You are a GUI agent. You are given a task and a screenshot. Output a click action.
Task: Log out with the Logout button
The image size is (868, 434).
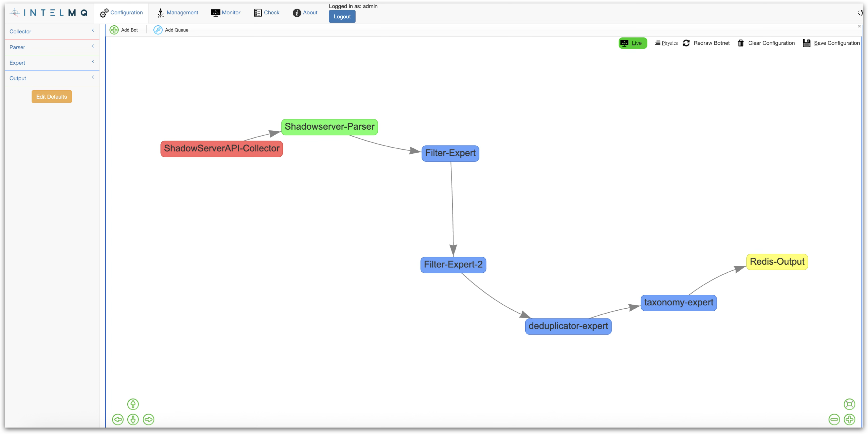tap(342, 16)
